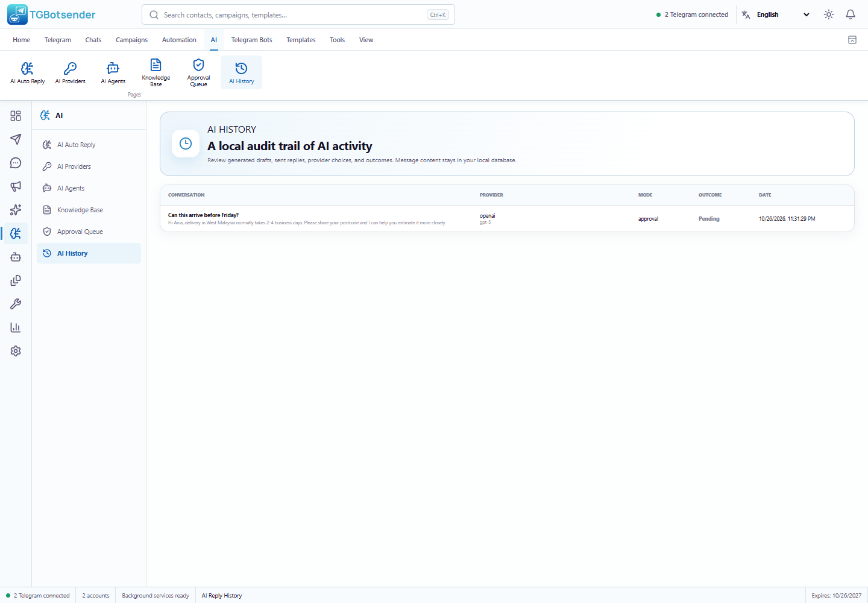
Task: Click the magnifier icon in the search box
Action: click(x=154, y=14)
